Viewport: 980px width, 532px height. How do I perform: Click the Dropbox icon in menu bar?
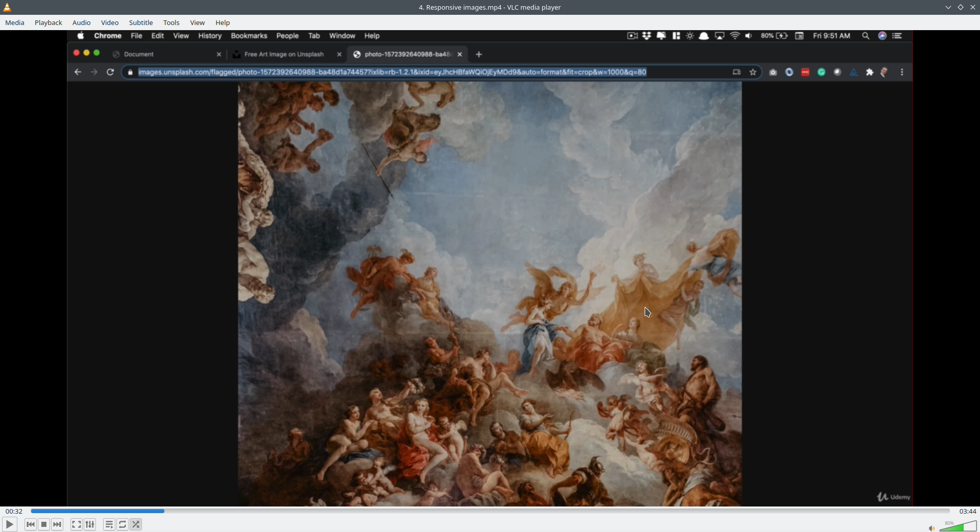[x=647, y=36]
